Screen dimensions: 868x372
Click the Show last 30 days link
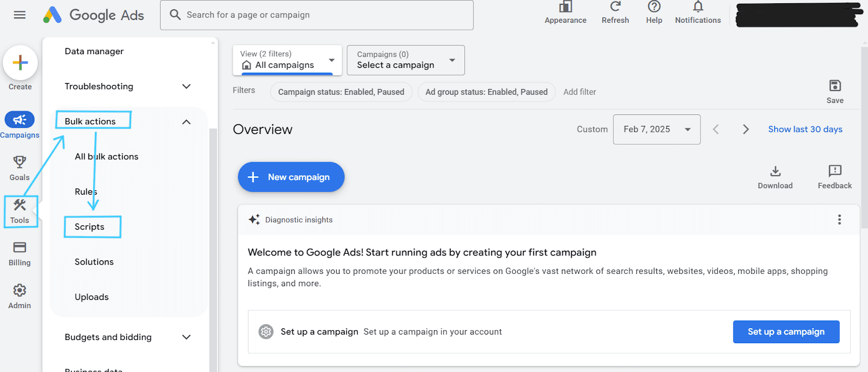(x=805, y=130)
